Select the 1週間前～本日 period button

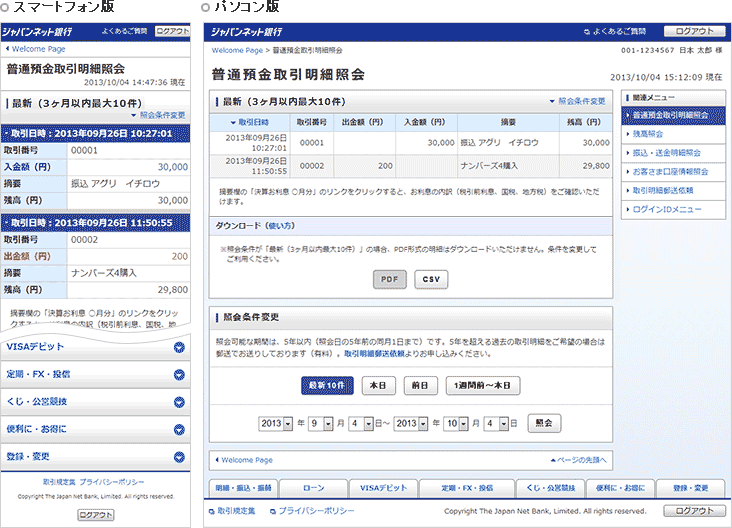point(482,385)
